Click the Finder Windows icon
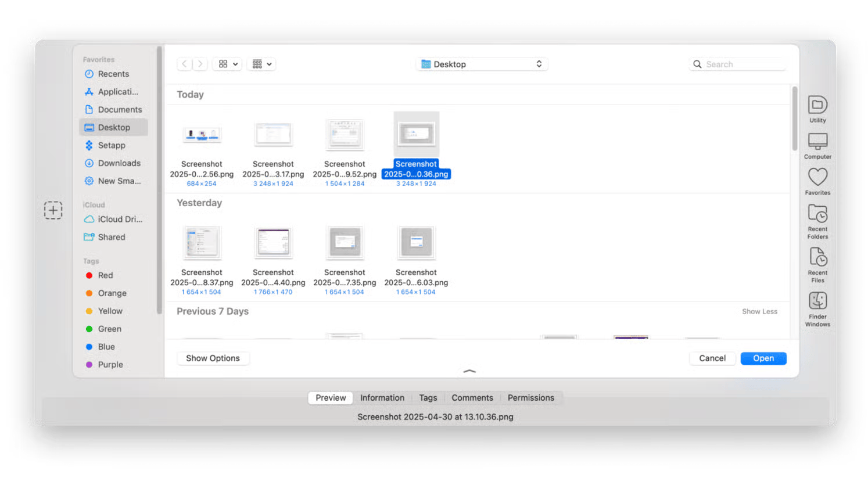This screenshot has height=478, width=868. point(817,302)
